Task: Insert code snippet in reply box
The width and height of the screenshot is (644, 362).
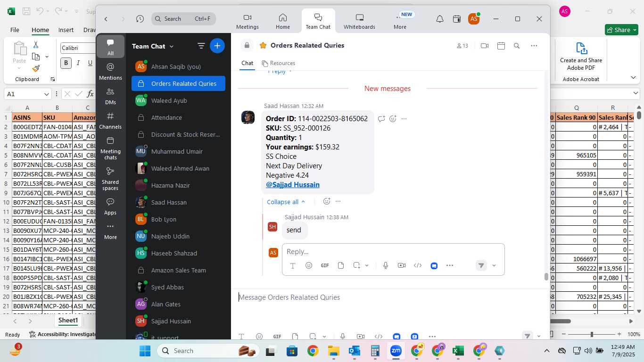Action: point(417,265)
